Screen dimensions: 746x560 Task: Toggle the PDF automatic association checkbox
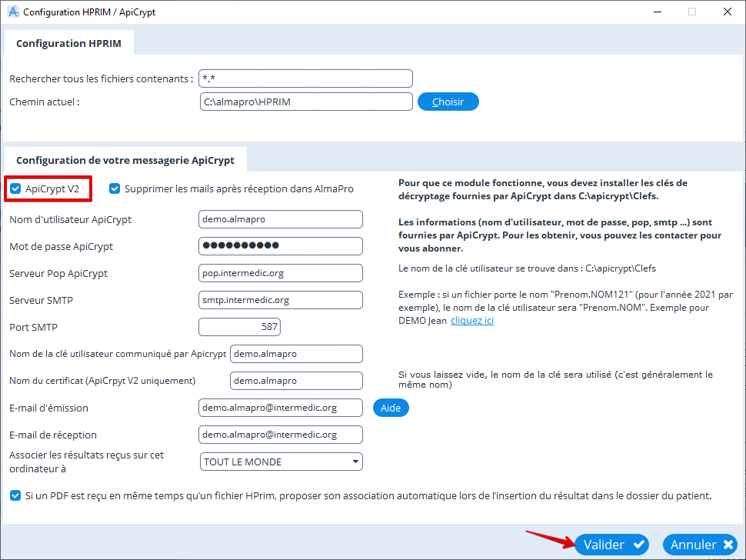pos(16,496)
